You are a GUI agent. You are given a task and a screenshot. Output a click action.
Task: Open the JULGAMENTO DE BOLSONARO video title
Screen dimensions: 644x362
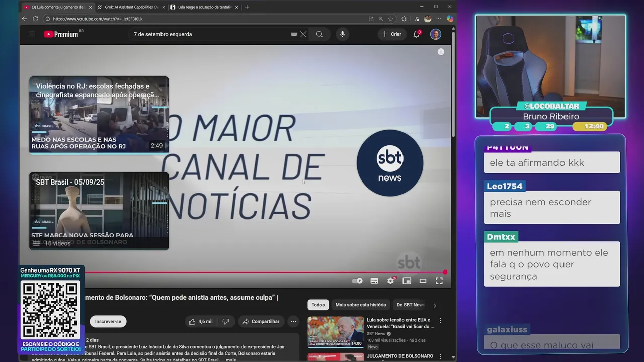tap(400, 356)
